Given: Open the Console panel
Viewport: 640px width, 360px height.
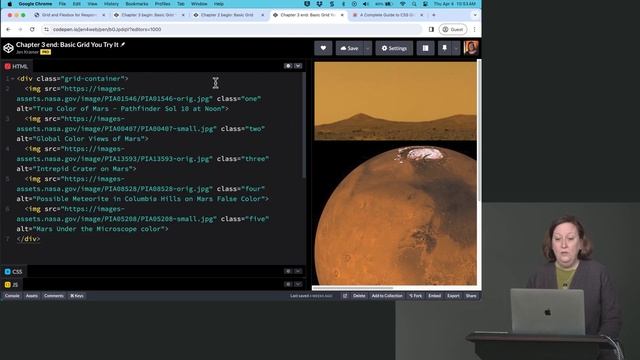Looking at the screenshot, I should click(12, 296).
